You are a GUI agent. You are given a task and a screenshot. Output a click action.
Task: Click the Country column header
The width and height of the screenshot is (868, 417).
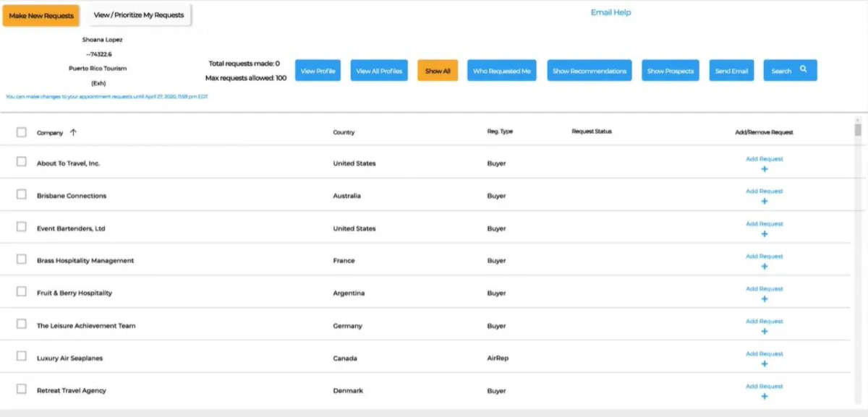click(344, 133)
